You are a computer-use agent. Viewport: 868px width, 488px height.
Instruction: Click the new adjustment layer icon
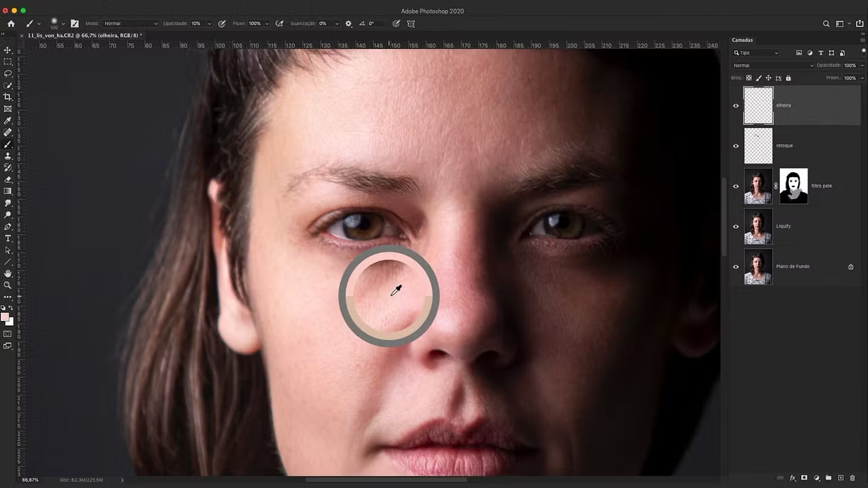click(x=817, y=477)
